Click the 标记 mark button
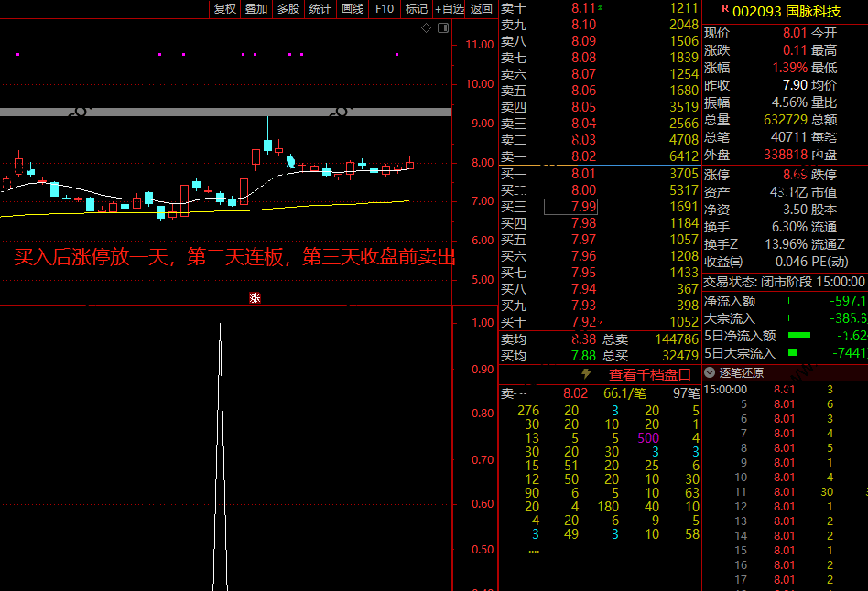 point(417,9)
